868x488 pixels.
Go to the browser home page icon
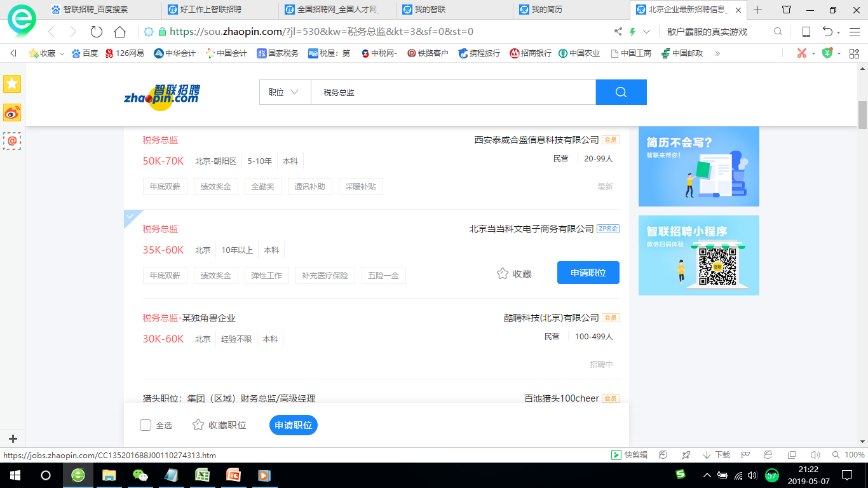pos(119,32)
